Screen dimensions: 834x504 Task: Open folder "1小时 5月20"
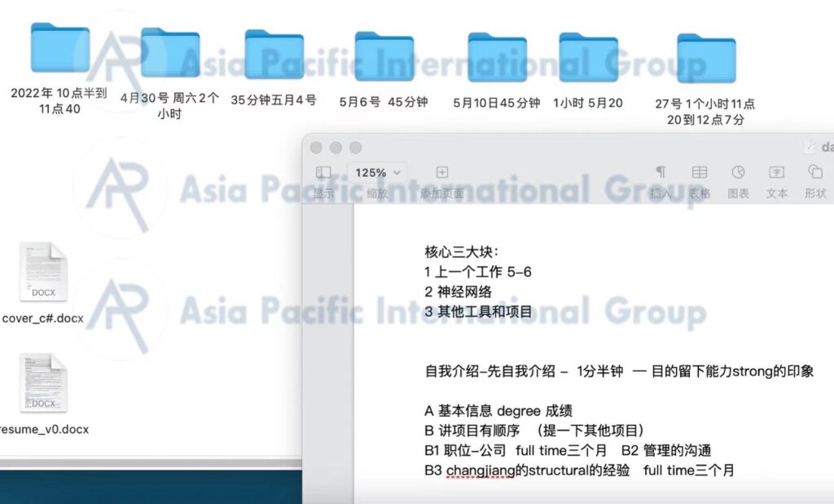588,58
